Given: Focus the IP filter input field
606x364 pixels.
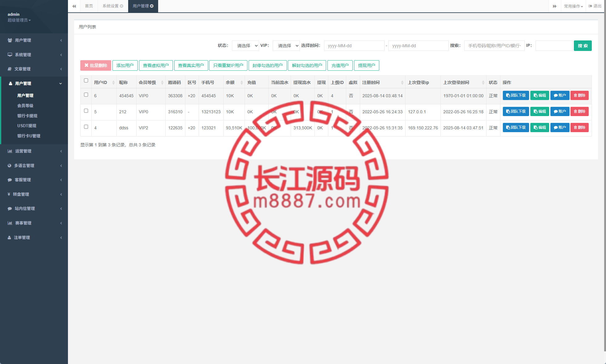Looking at the screenshot, I should tap(554, 46).
